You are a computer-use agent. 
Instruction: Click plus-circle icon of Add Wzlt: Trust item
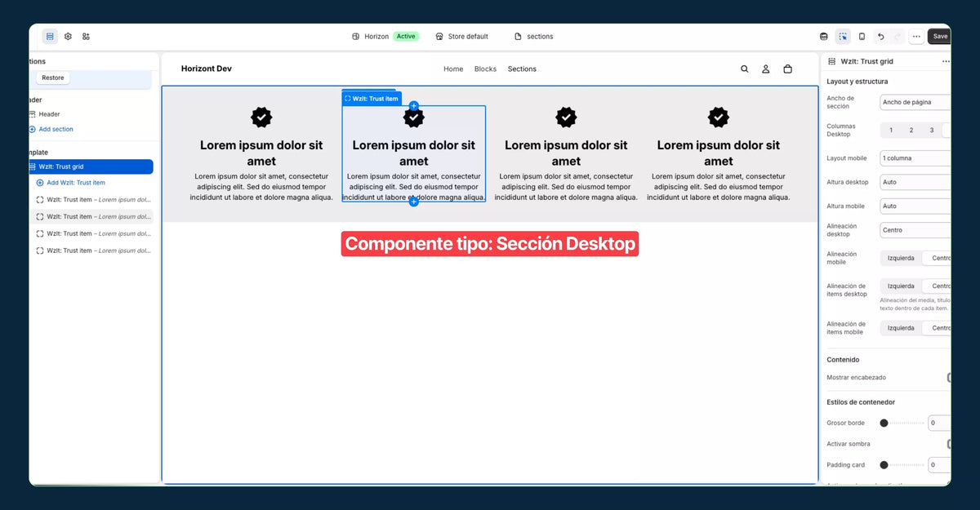point(40,183)
